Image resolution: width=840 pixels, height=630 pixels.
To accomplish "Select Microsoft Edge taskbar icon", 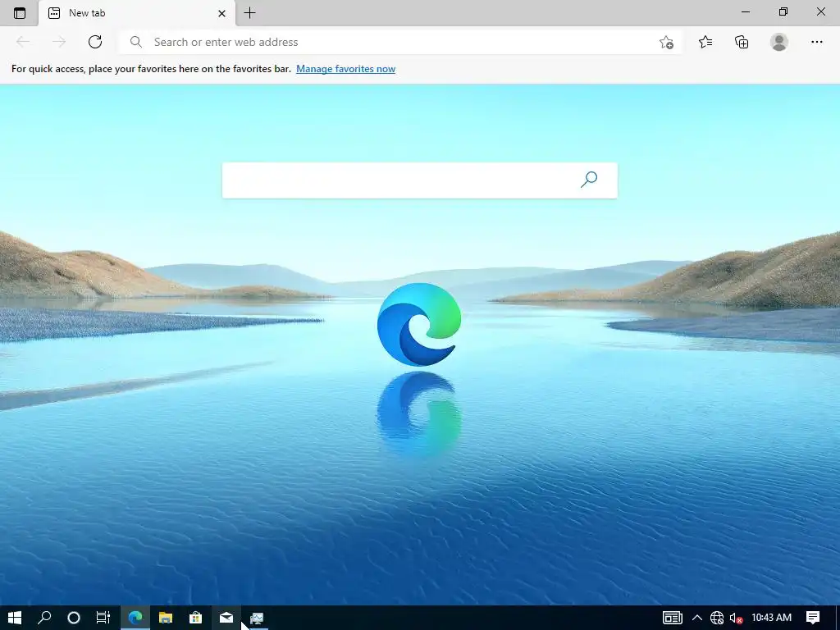I will (135, 618).
